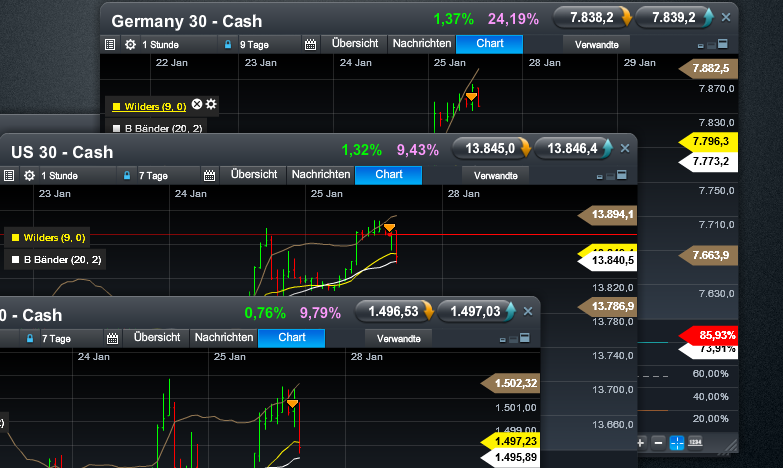Click Germany 30 window corner grip
783x468 pixels.
[x=730, y=446]
